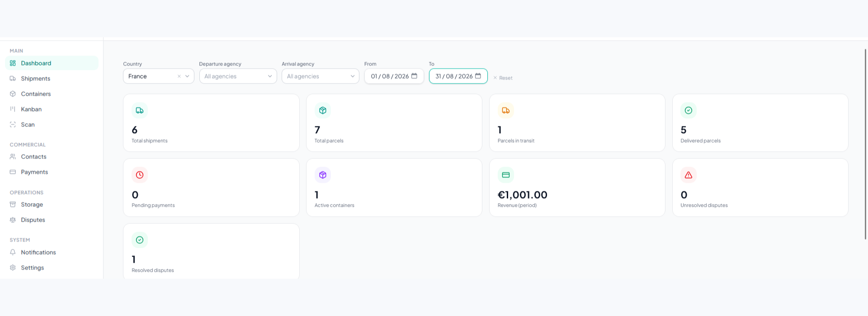The image size is (868, 316).
Task: Open Settings page
Action: click(x=52, y=268)
